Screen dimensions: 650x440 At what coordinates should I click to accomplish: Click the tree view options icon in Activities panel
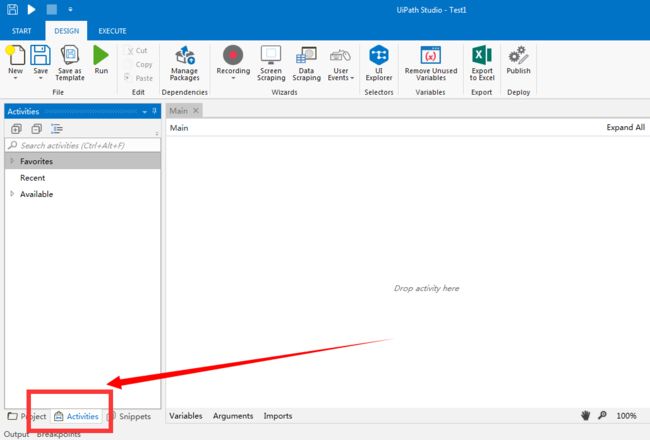point(57,129)
